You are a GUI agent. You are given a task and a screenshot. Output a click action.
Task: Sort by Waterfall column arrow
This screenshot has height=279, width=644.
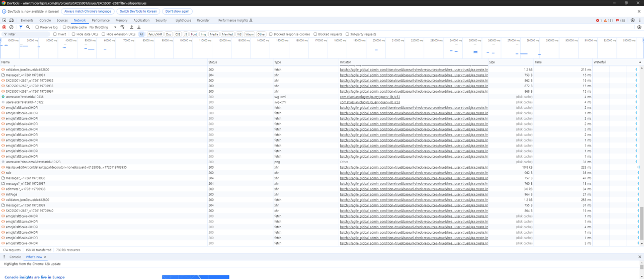coord(640,62)
